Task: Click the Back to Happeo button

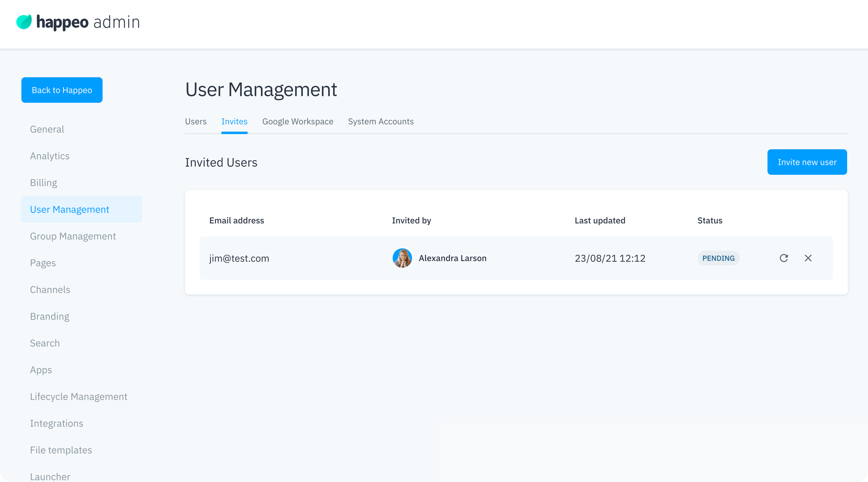Action: point(62,90)
